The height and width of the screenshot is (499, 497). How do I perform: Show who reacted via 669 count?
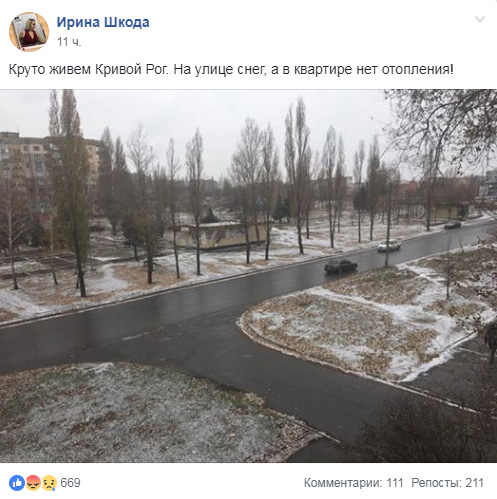[x=70, y=483]
